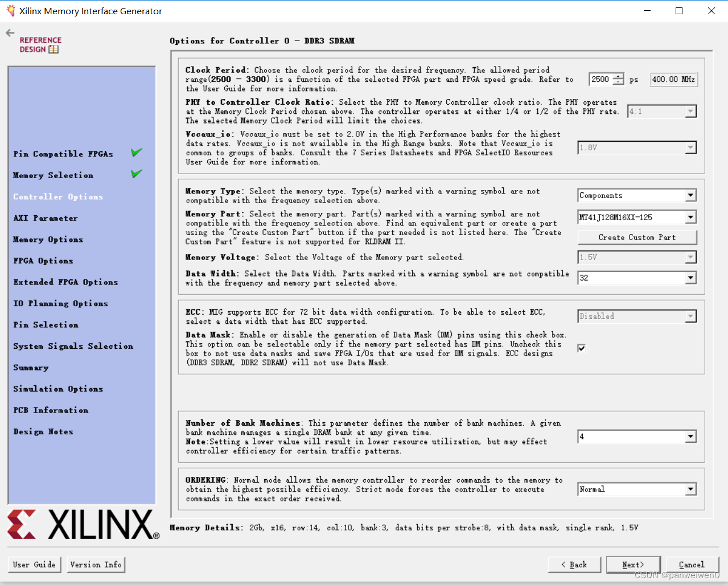The image size is (728, 585).
Task: Click the Memory Details text line
Action: coord(404,528)
